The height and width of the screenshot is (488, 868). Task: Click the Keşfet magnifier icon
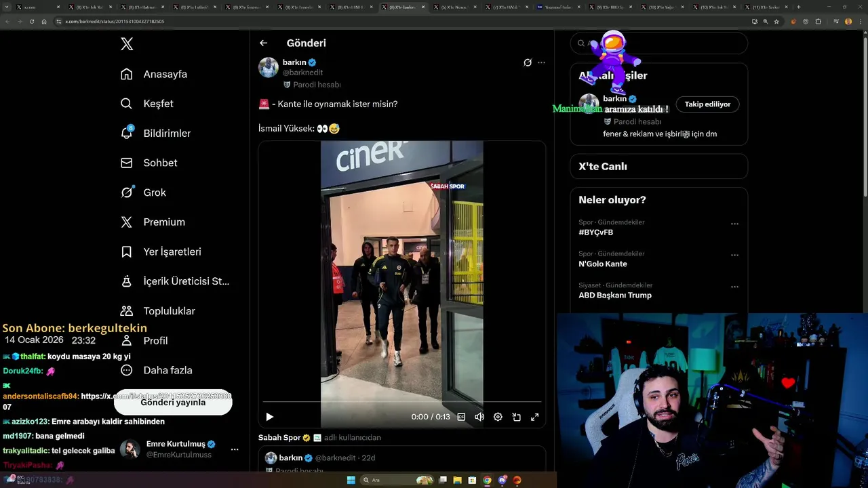(x=127, y=104)
